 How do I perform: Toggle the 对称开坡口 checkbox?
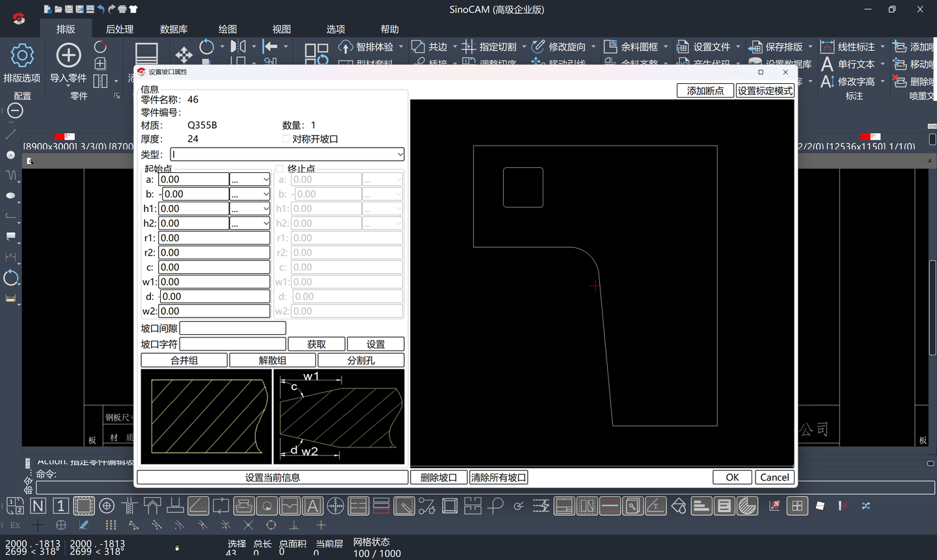point(286,139)
